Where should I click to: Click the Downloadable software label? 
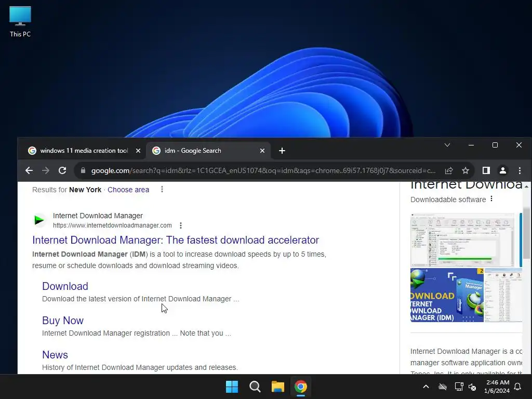tap(448, 199)
